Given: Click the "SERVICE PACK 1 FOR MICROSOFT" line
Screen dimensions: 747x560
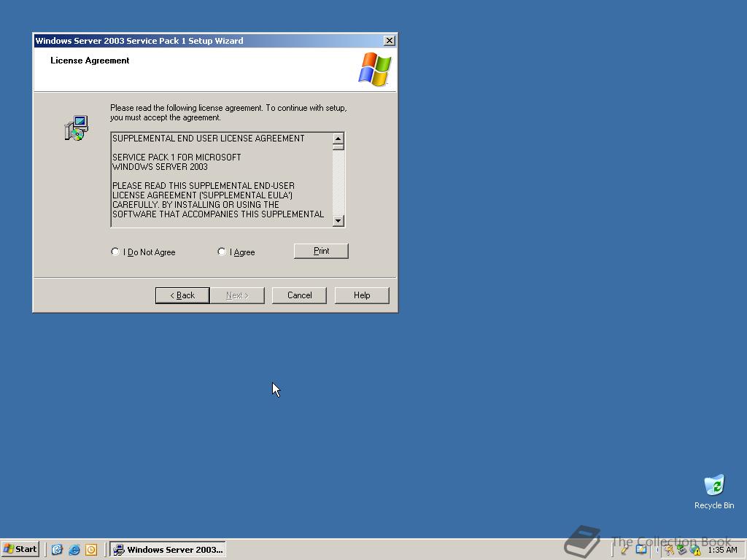Looking at the screenshot, I should click(177, 157).
